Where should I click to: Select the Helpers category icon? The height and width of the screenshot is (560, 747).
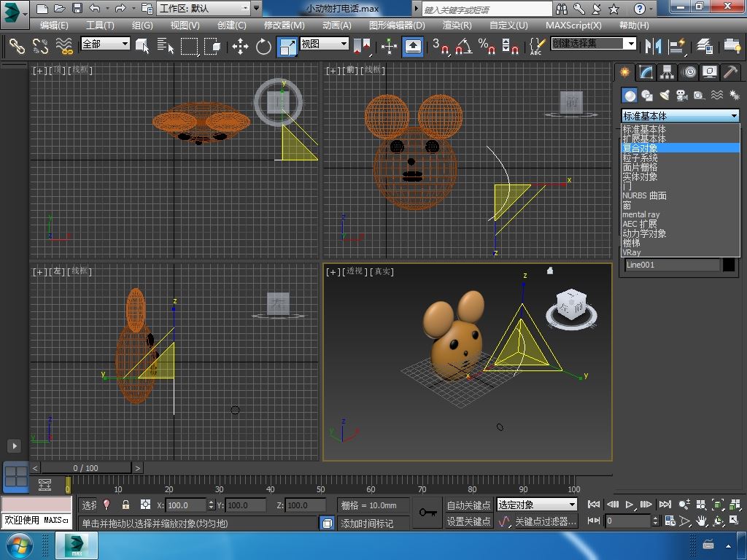click(700, 96)
